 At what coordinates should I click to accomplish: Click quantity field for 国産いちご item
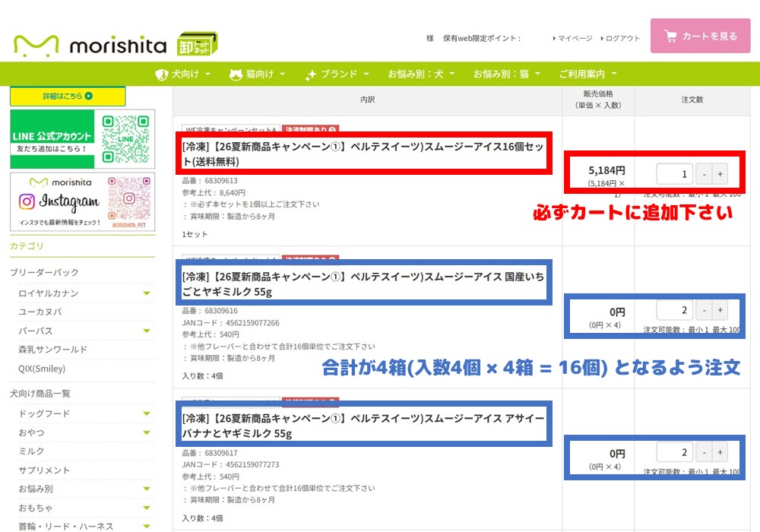(674, 310)
